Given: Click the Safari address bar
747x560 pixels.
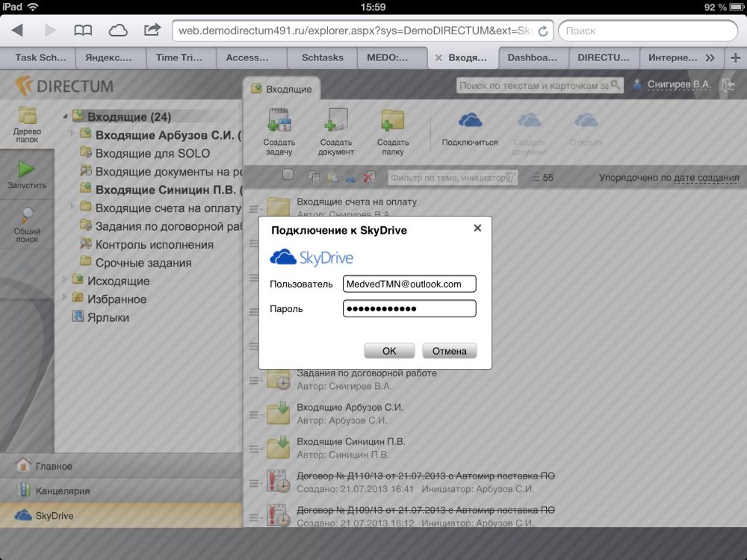Looking at the screenshot, I should [362, 31].
